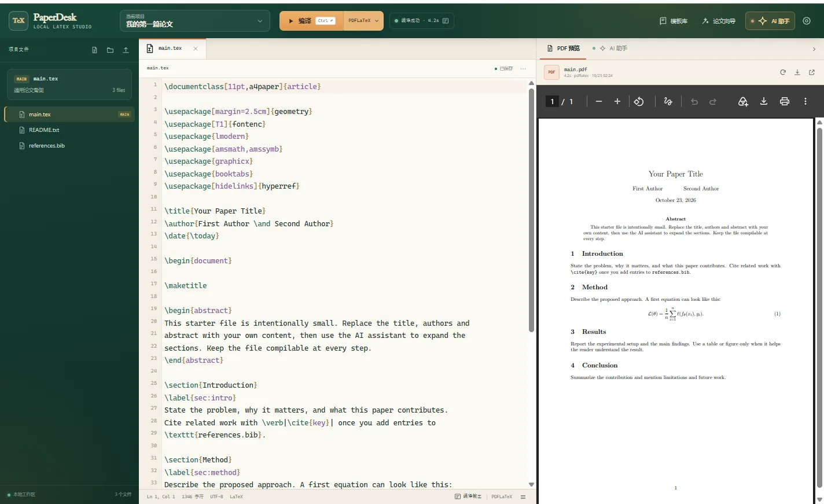The width and height of the screenshot is (824, 504).
Task: Switch to the PDF 预览 tab
Action: tap(563, 49)
